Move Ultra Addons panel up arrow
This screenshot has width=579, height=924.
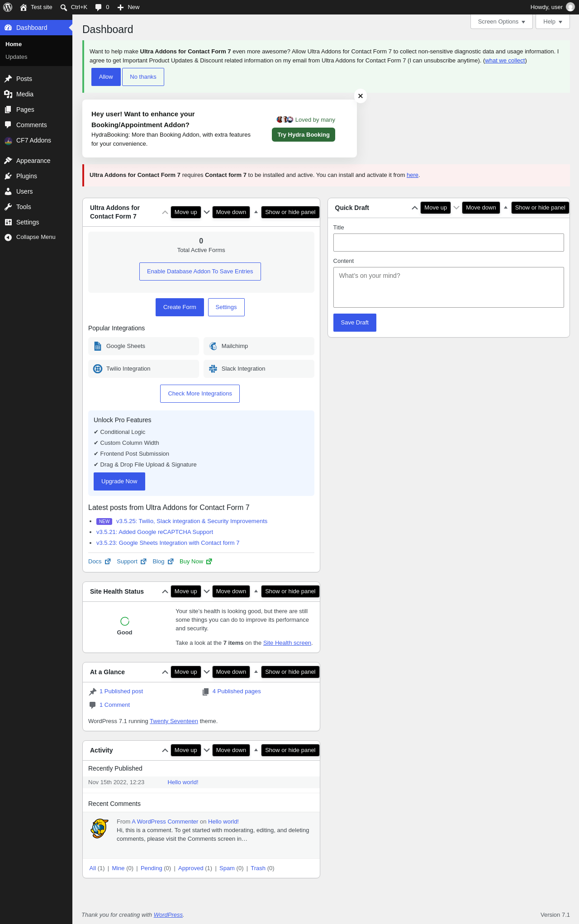tap(165, 212)
